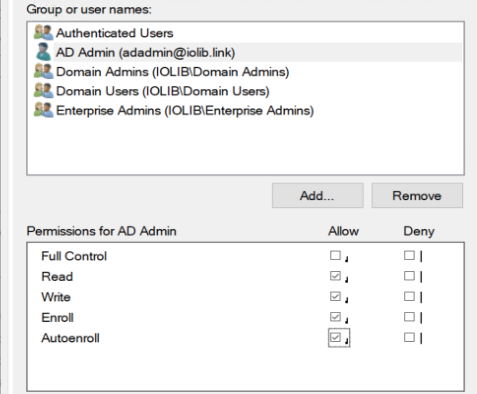
Task: Click the Domain Admins group icon
Action: [43, 71]
